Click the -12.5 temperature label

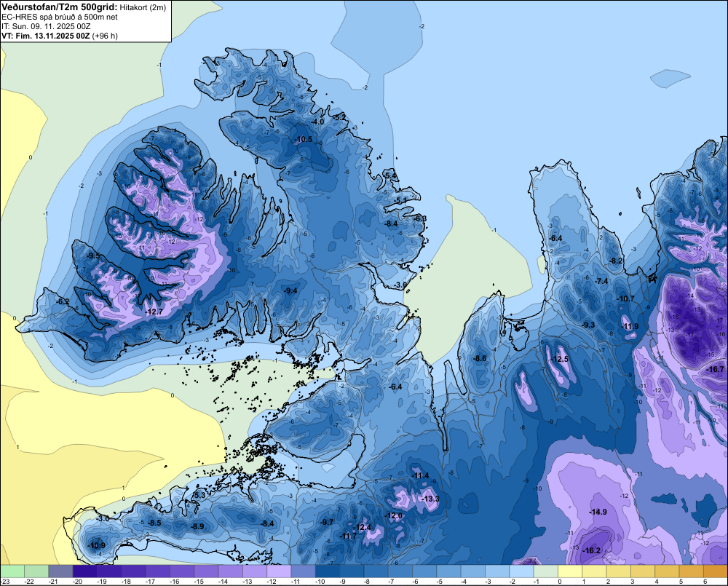(560, 359)
